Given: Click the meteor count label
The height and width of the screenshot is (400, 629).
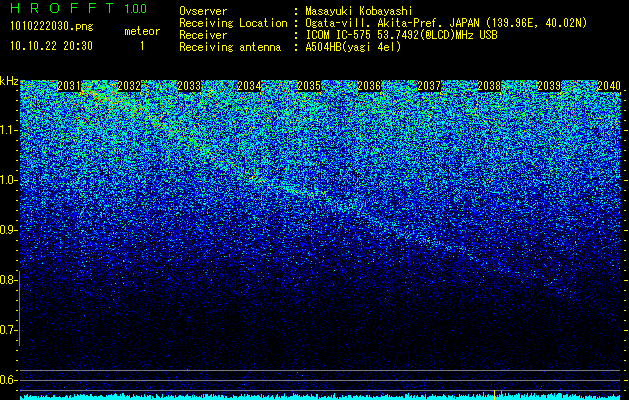Looking at the screenshot, I should (142, 31).
